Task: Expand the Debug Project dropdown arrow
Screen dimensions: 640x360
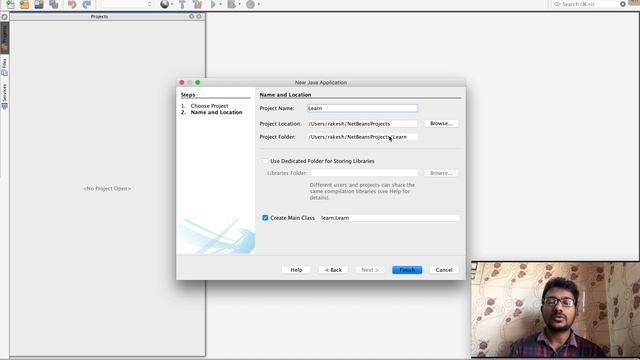Action: [240, 4]
